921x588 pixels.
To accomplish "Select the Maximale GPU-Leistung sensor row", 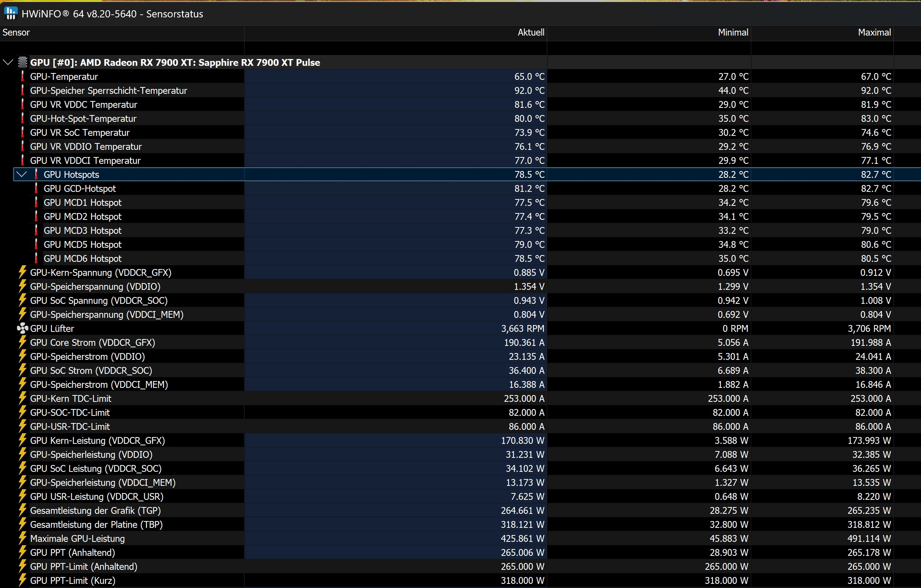I will [x=77, y=538].
